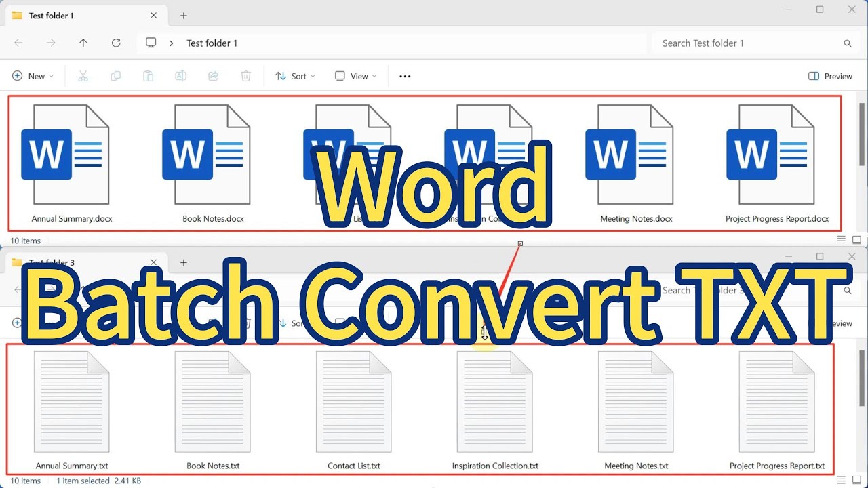Switch bottom window to details view icon
The width and height of the screenshot is (868, 488).
tap(842, 481)
